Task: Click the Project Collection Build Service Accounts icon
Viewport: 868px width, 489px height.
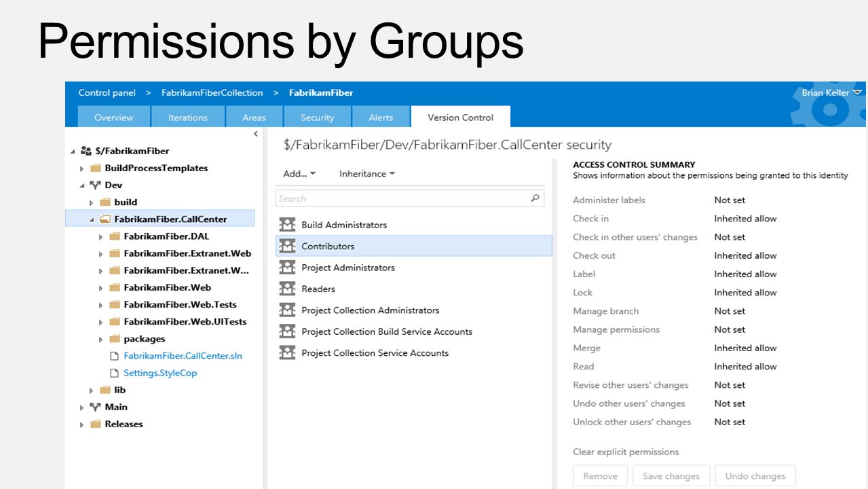Action: [287, 331]
